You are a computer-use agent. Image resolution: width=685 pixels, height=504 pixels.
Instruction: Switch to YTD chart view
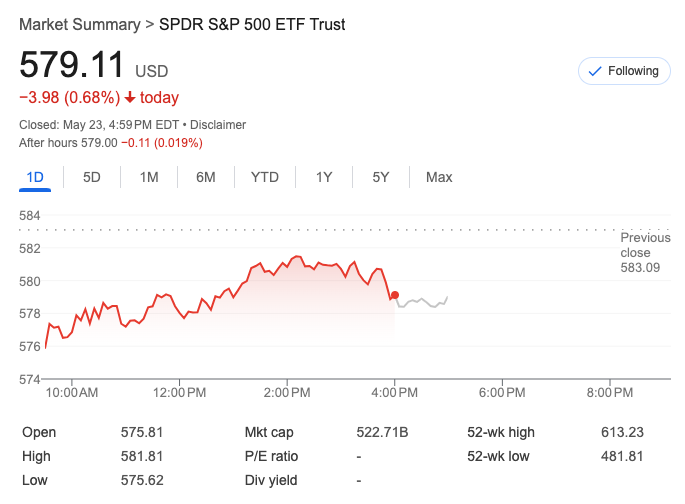[265, 177]
